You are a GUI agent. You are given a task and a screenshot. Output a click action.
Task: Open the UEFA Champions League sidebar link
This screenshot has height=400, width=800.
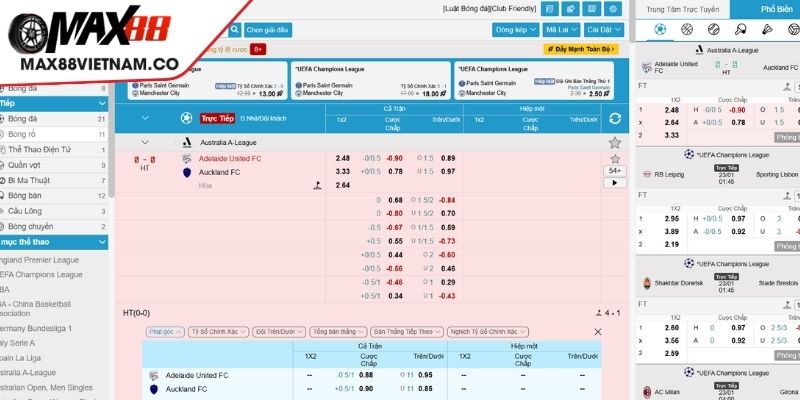coord(41,274)
